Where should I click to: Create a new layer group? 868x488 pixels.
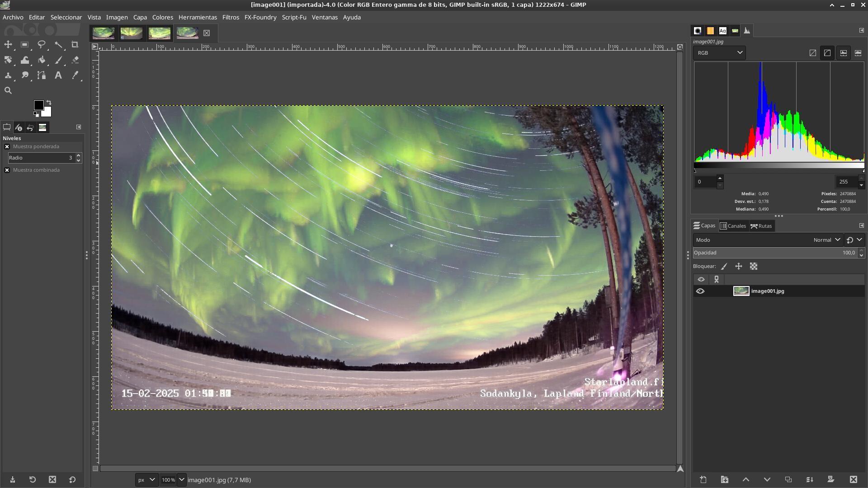(724, 479)
